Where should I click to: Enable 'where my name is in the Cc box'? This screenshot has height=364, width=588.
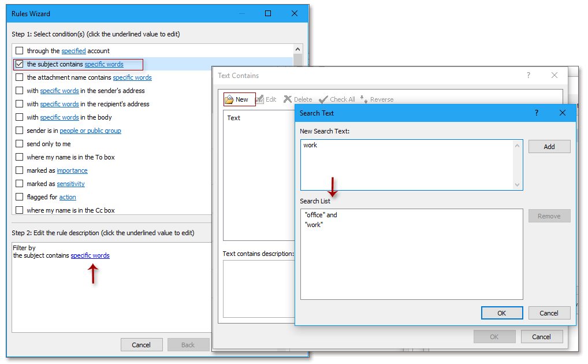pyautogui.click(x=20, y=210)
